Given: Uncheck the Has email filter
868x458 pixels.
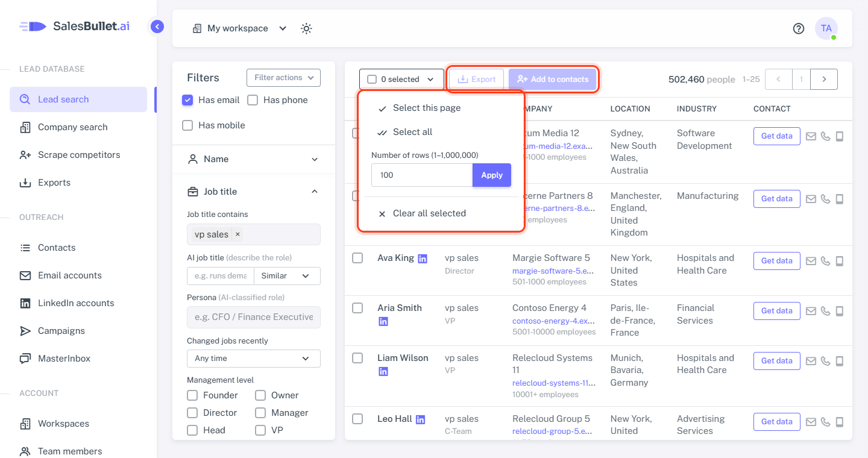Looking at the screenshot, I should (x=187, y=100).
